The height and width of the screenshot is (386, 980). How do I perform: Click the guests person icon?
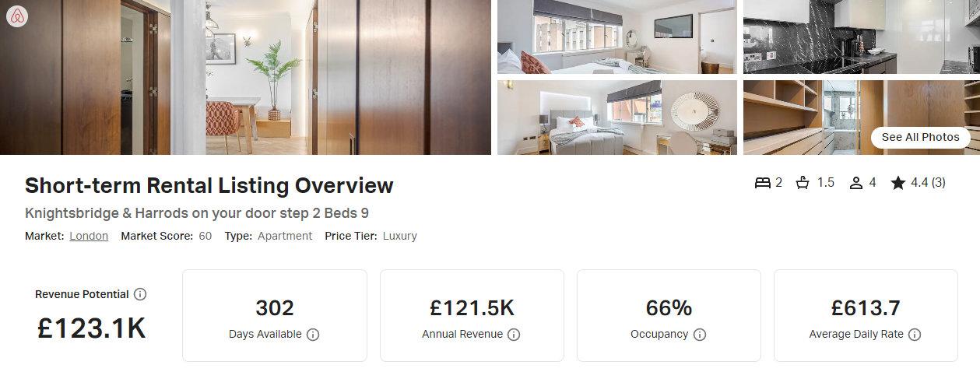[x=856, y=183]
